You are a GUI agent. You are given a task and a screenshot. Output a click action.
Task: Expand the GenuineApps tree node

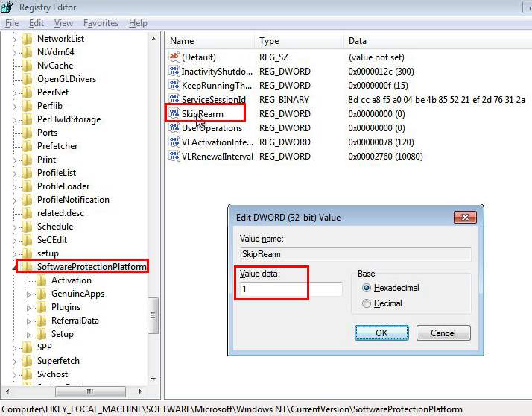coord(29,294)
